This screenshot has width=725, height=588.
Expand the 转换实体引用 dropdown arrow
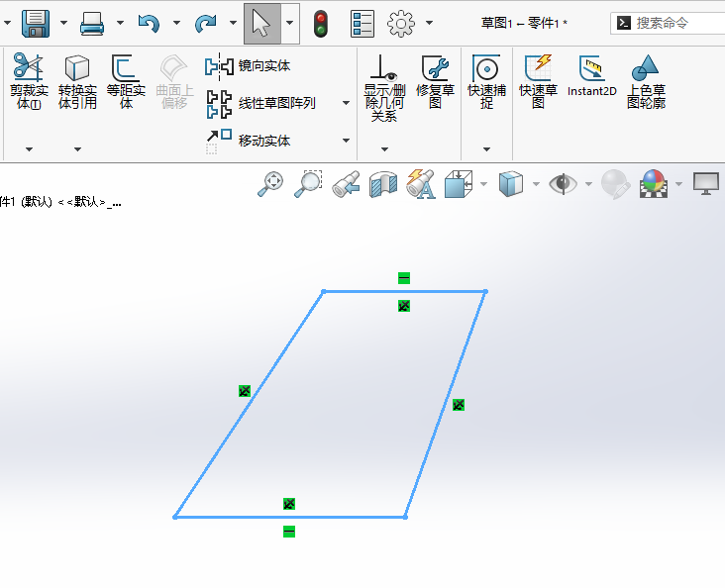point(77,149)
